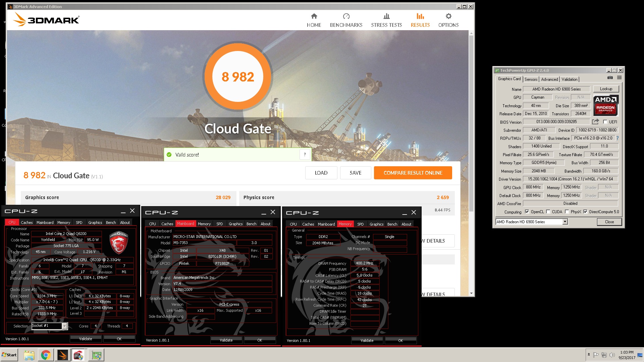
Task: Open the 3DMark Options section
Action: point(448,20)
